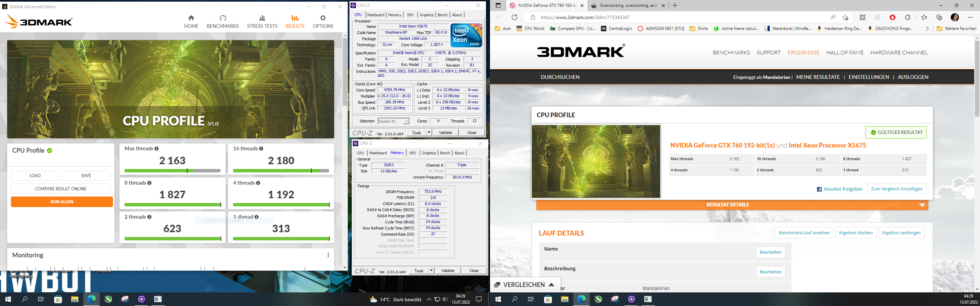Open Edge settings and more menu
980x306 pixels.
pyautogui.click(x=970, y=17)
